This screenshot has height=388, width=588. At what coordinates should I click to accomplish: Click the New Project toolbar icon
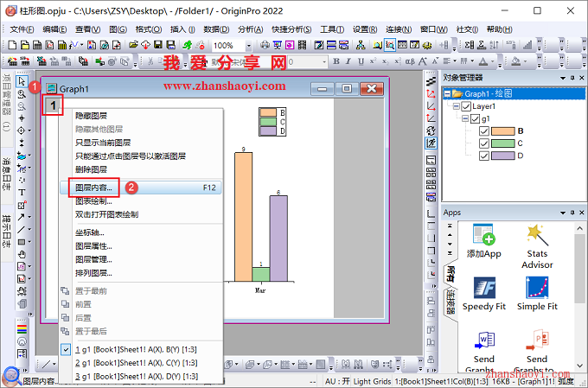12,45
